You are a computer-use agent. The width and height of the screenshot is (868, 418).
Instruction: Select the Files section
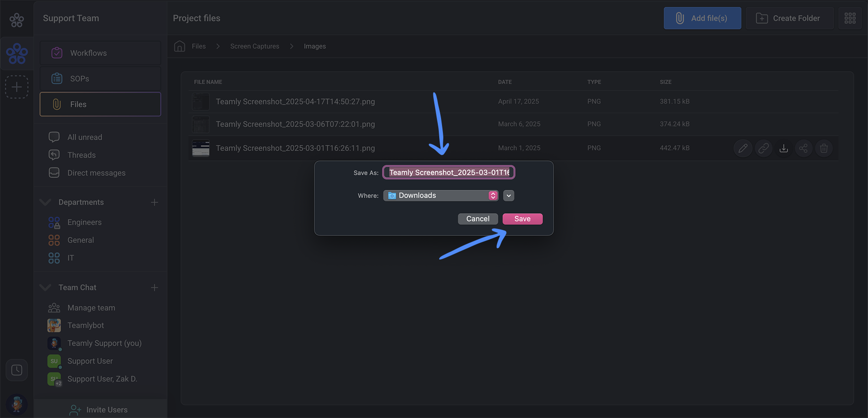point(100,104)
